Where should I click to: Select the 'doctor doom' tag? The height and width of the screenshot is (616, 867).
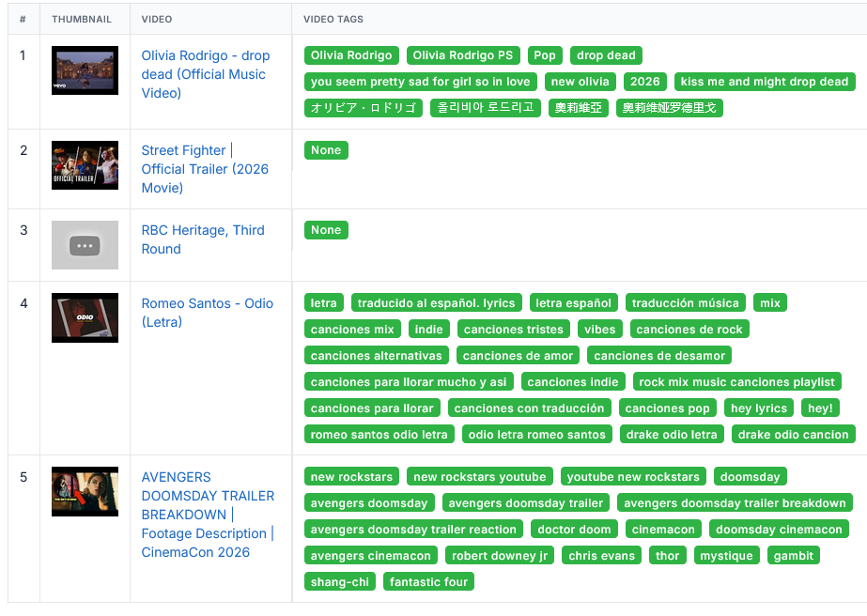point(573,530)
